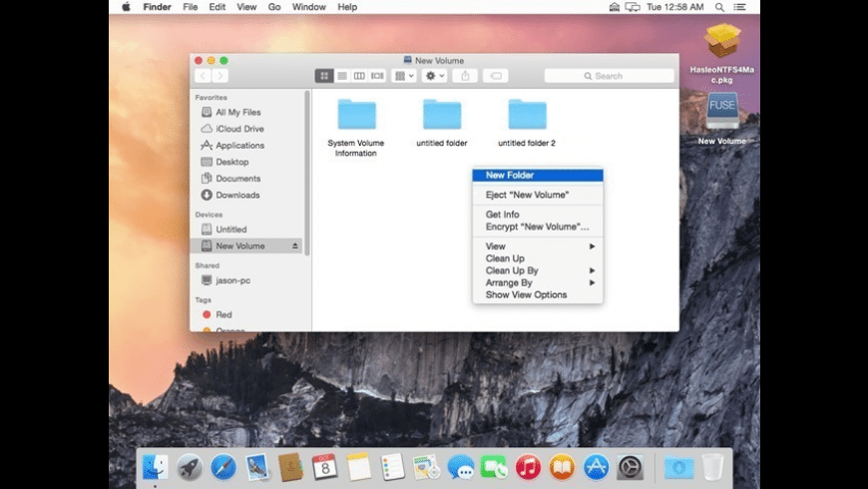Open the Action gear dropdown menu
This screenshot has height=489, width=868.
click(434, 76)
